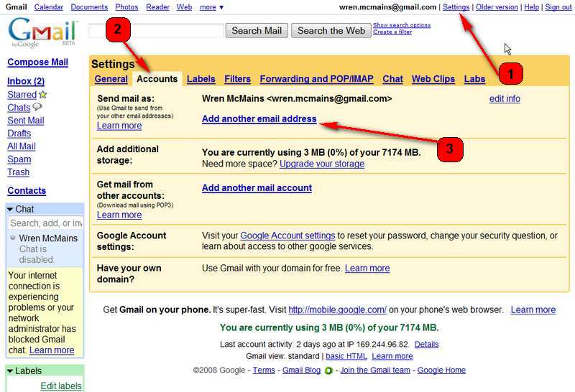Open the Trash folder

coord(19,172)
